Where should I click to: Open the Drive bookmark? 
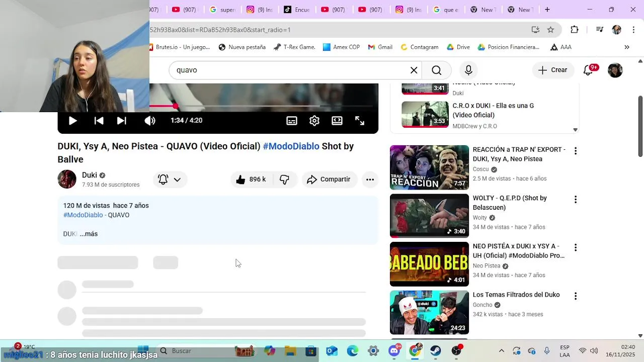(458, 47)
